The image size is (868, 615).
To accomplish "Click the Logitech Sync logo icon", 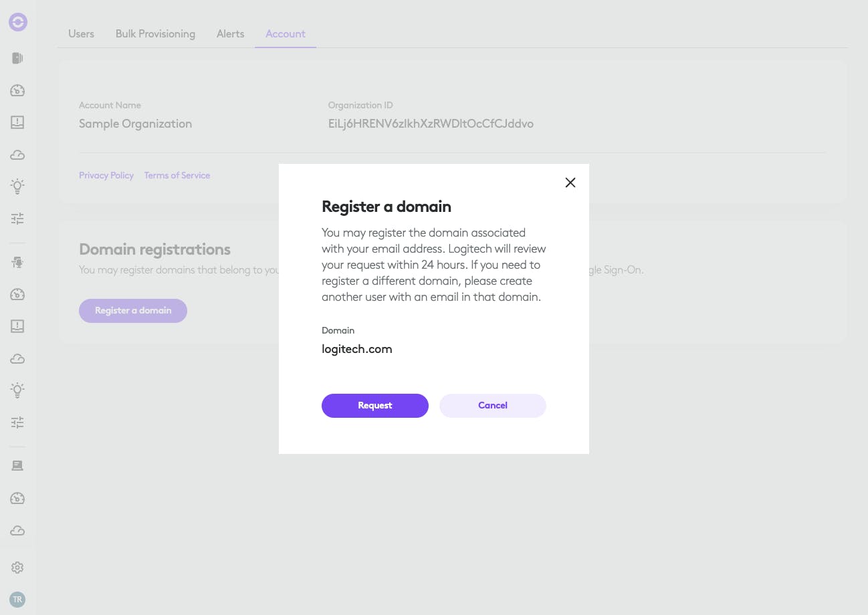I will tap(18, 23).
